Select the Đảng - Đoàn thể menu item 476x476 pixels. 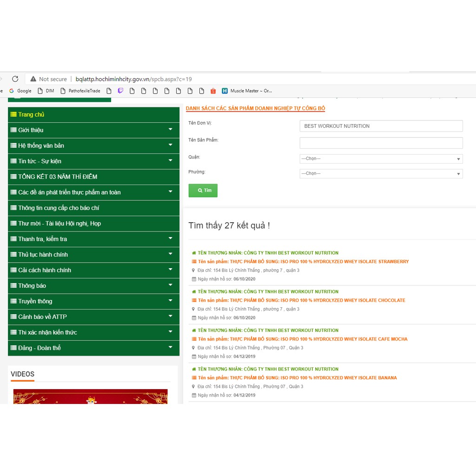click(x=93, y=348)
